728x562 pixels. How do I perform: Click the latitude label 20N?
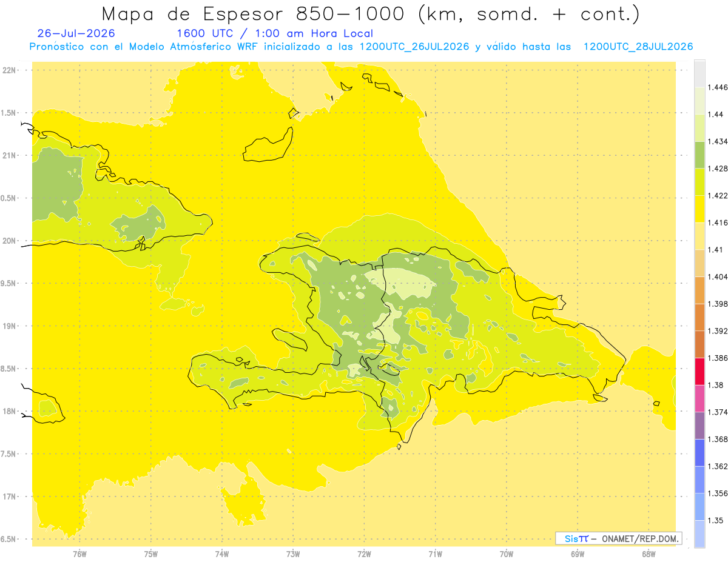(x=10, y=241)
